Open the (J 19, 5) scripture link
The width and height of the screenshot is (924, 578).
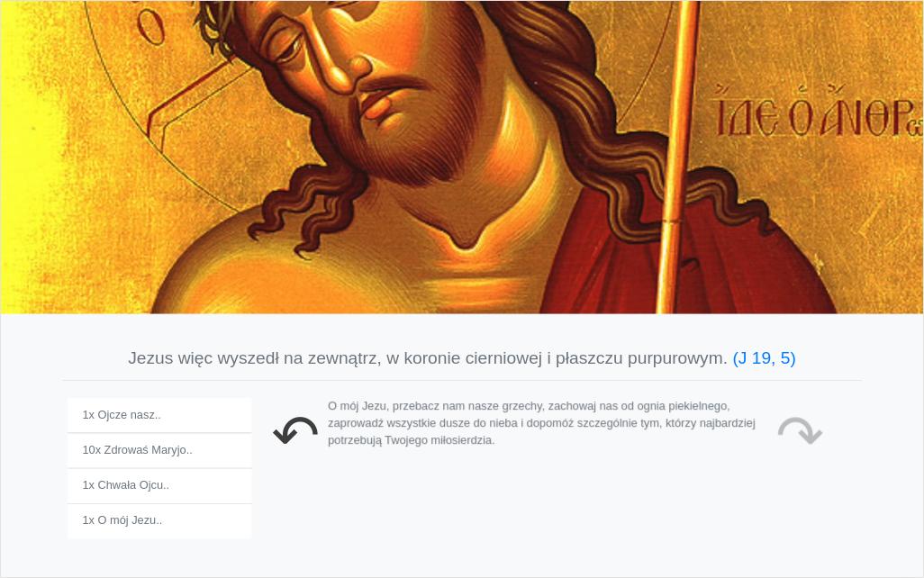(x=764, y=358)
